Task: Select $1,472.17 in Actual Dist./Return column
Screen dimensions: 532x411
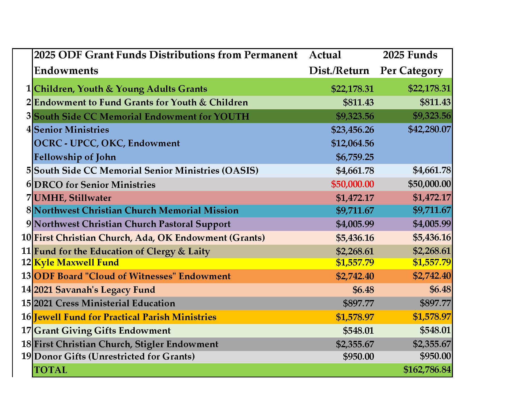Action: click(x=355, y=198)
